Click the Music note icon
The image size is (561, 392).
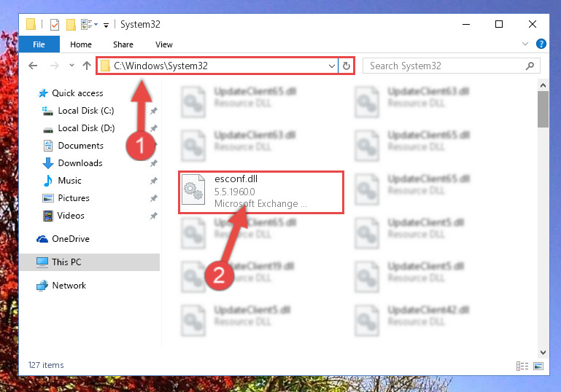point(47,181)
